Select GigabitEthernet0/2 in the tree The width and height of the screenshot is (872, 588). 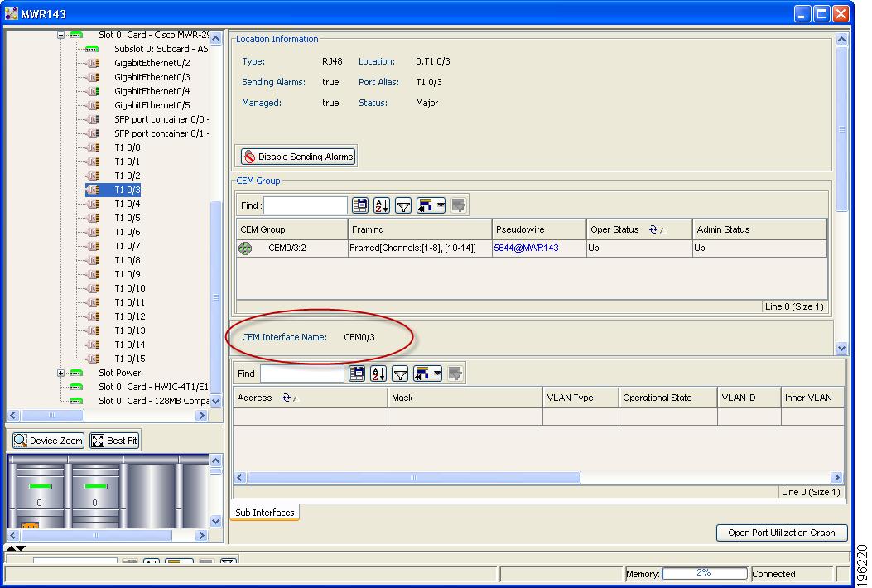point(152,63)
